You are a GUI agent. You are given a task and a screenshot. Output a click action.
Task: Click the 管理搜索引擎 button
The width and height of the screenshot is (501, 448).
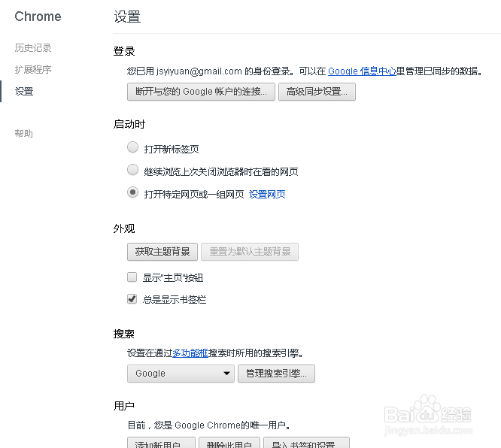[x=276, y=374]
